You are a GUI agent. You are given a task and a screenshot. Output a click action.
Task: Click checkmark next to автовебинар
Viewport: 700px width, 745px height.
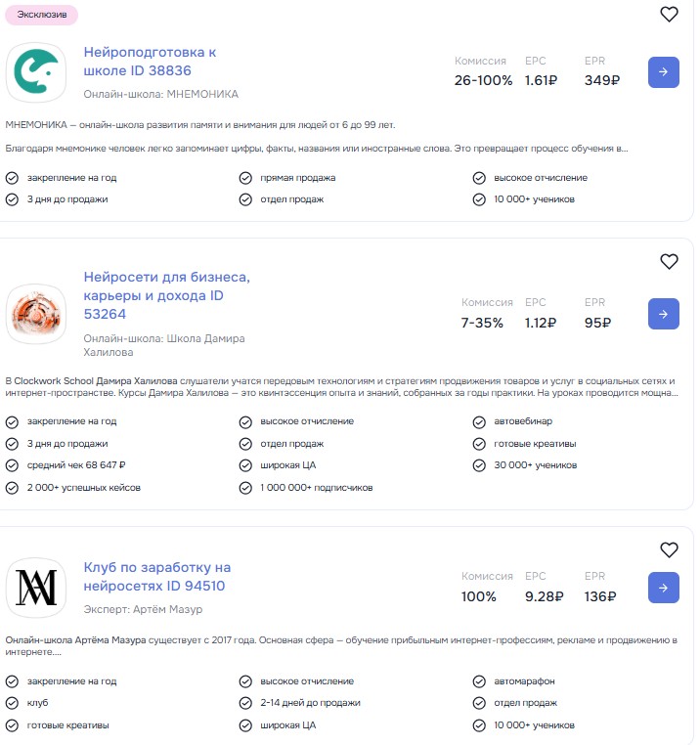click(x=479, y=421)
